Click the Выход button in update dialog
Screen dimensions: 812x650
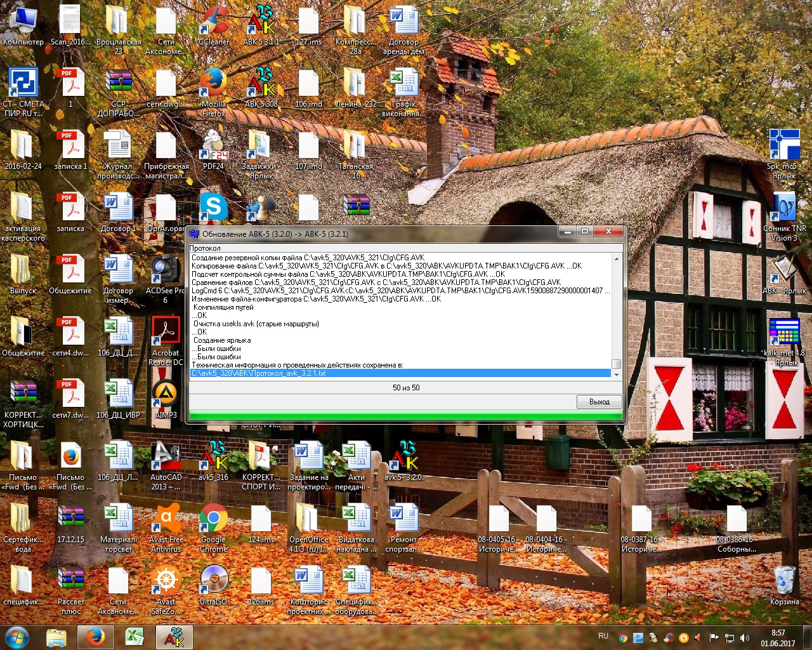[599, 402]
